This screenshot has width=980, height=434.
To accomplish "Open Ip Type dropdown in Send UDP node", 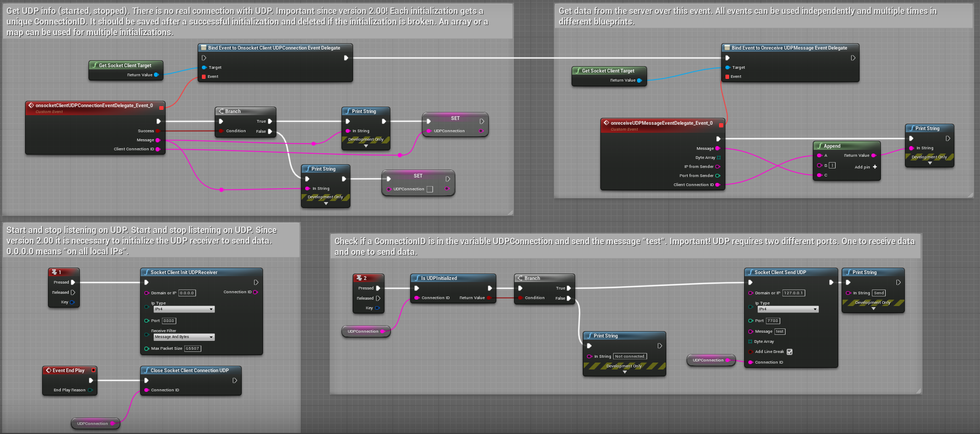I will pos(788,309).
